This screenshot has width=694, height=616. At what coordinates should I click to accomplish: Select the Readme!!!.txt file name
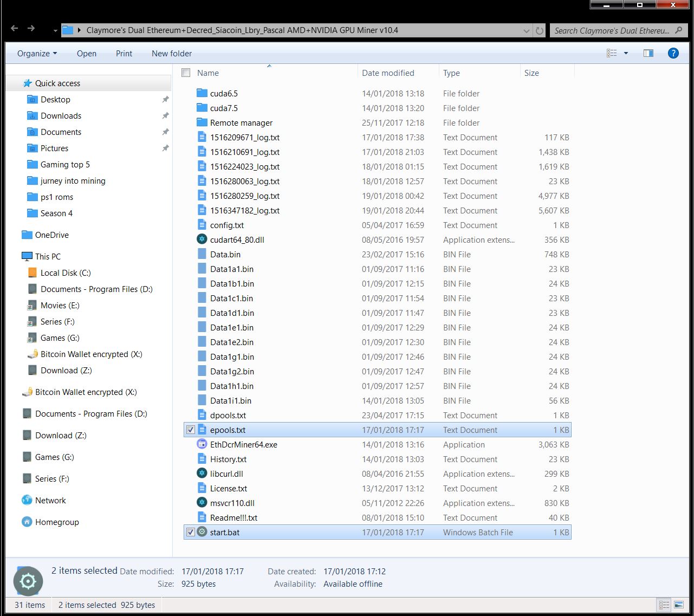pos(234,517)
